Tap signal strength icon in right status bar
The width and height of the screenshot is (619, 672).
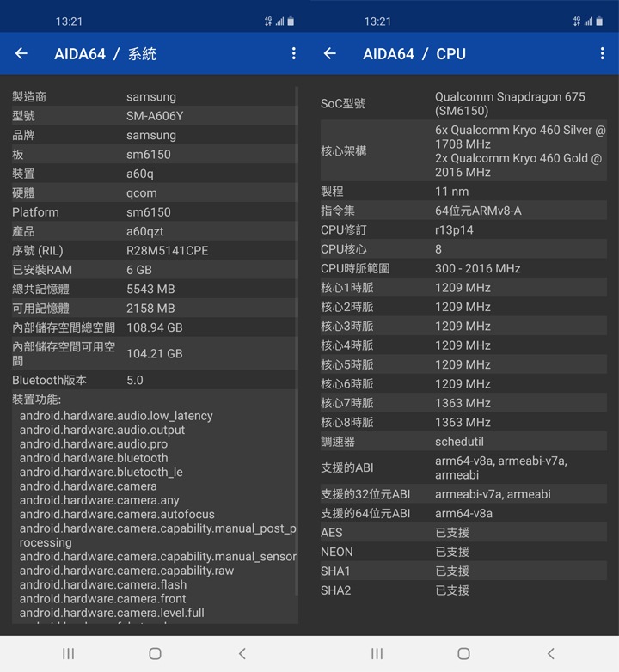tap(589, 21)
